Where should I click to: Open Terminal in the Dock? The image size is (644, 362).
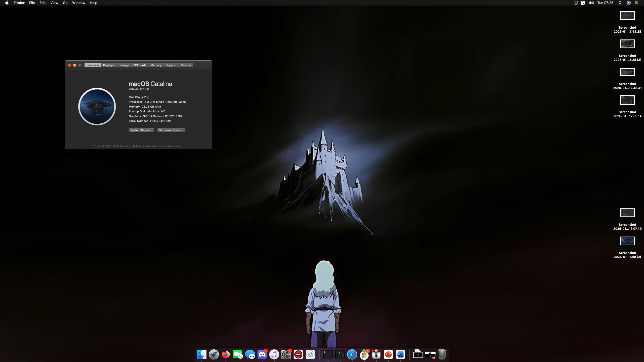pyautogui.click(x=328, y=354)
